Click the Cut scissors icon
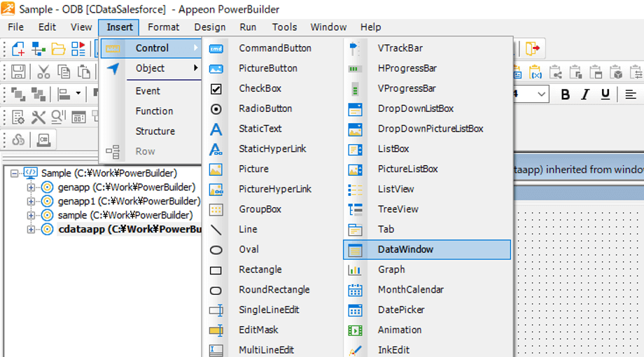The image size is (644, 357). click(43, 71)
